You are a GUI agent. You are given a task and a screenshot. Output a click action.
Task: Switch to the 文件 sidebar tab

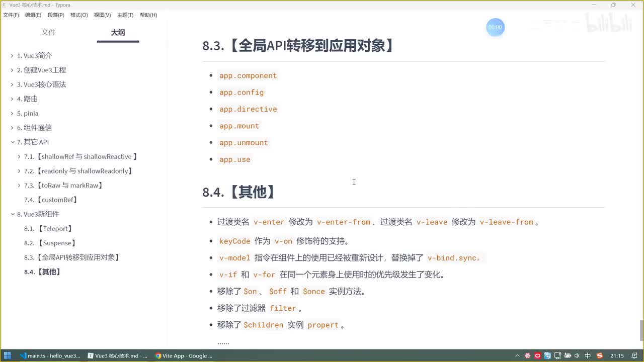(x=48, y=32)
